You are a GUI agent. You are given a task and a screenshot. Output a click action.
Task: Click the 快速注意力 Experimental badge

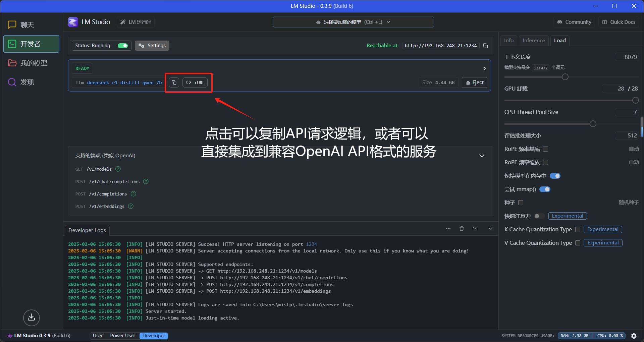click(568, 216)
